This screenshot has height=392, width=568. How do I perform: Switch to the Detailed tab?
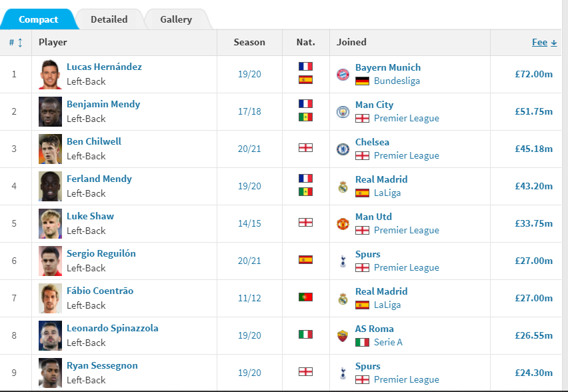(109, 19)
